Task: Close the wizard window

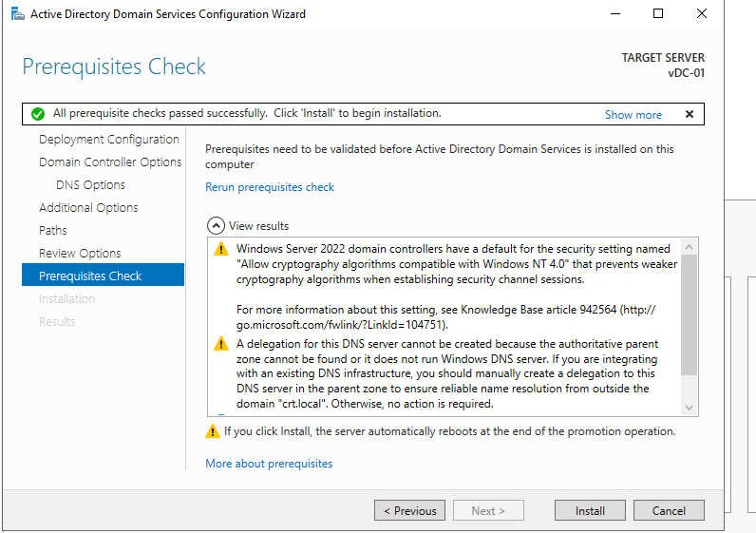Action: click(x=702, y=13)
